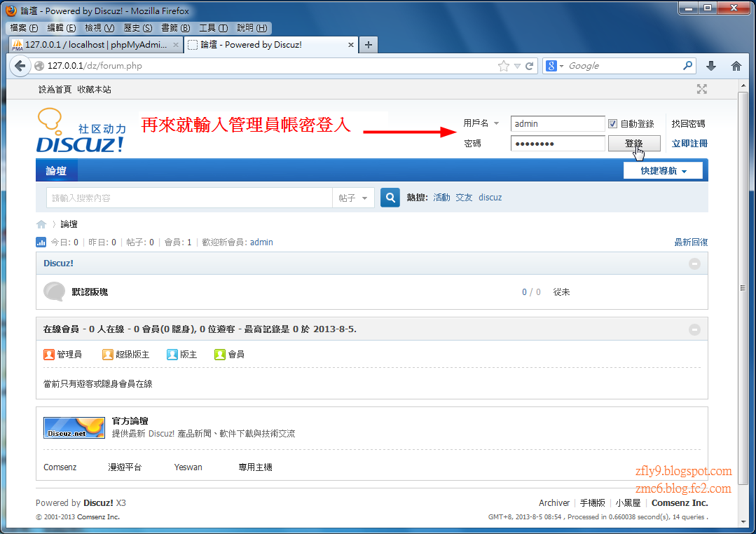Click hot search 活動 link
Viewport: 756px width, 534px height.
click(x=441, y=198)
